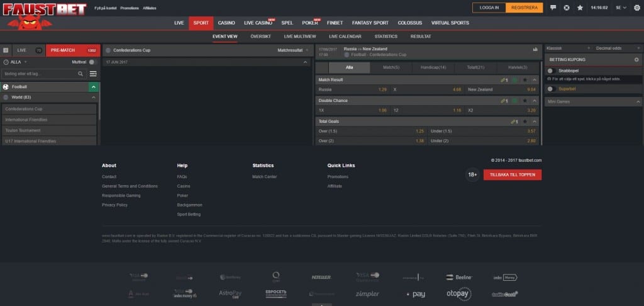The width and height of the screenshot is (644, 306).
Task: Open the Match Center link
Action: click(265, 177)
